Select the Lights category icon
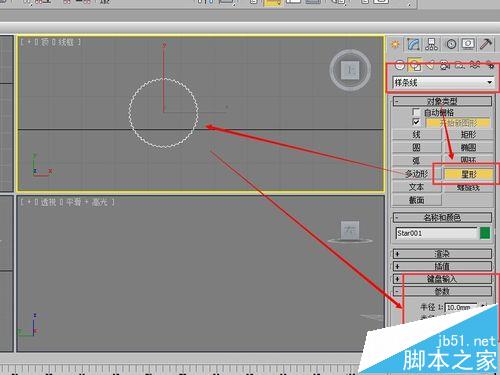The image size is (500, 375). tap(430, 65)
